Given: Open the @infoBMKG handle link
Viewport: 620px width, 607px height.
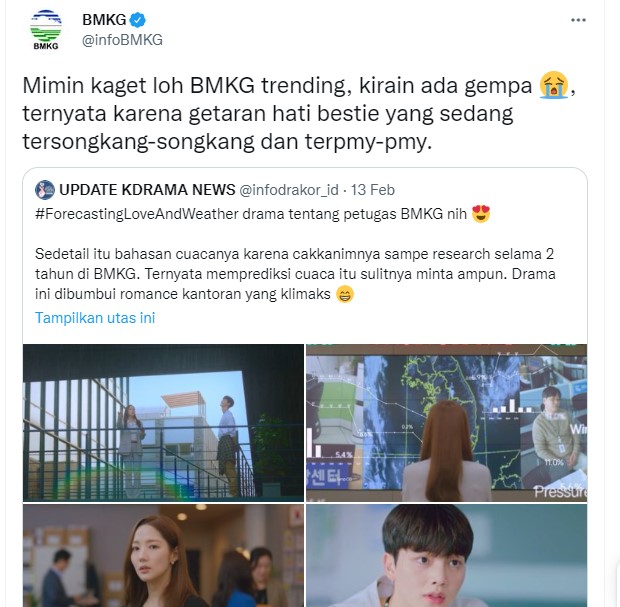Looking at the screenshot, I should tap(122, 40).
